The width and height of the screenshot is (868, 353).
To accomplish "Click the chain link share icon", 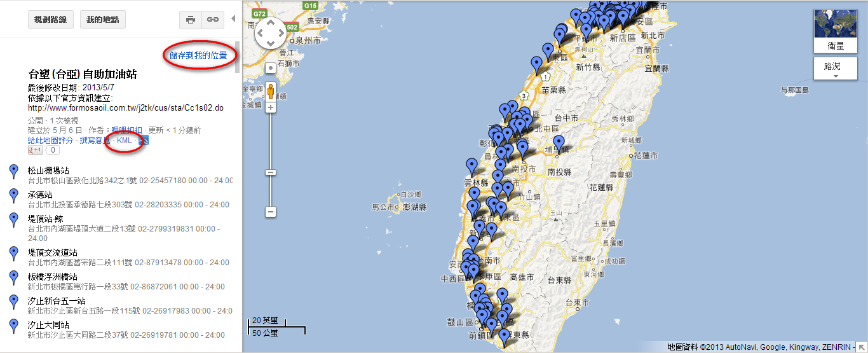I will coord(213,20).
